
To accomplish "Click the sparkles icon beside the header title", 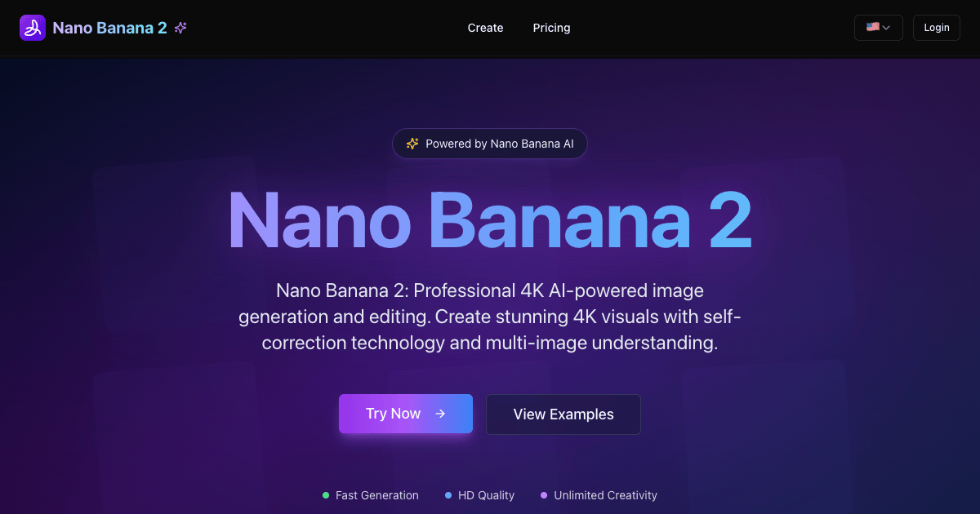I will (180, 27).
